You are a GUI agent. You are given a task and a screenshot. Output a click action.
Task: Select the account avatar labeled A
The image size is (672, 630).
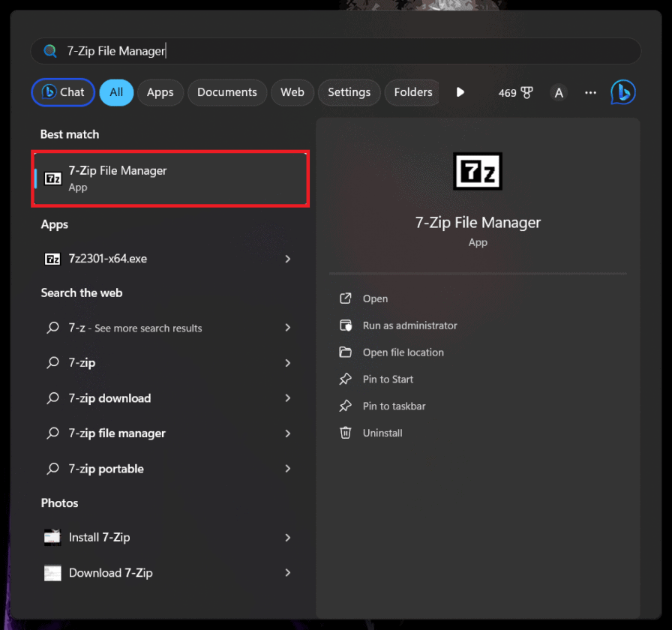[559, 92]
